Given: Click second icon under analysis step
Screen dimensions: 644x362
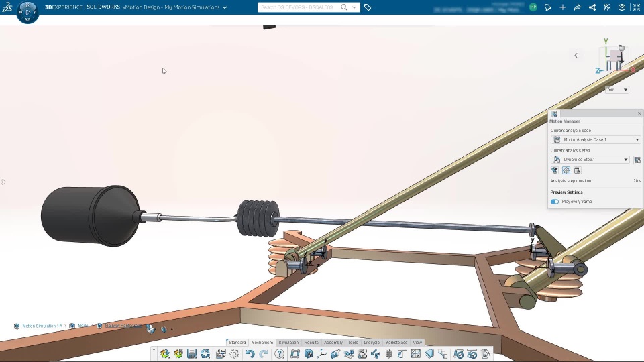Looking at the screenshot, I should click(566, 170).
